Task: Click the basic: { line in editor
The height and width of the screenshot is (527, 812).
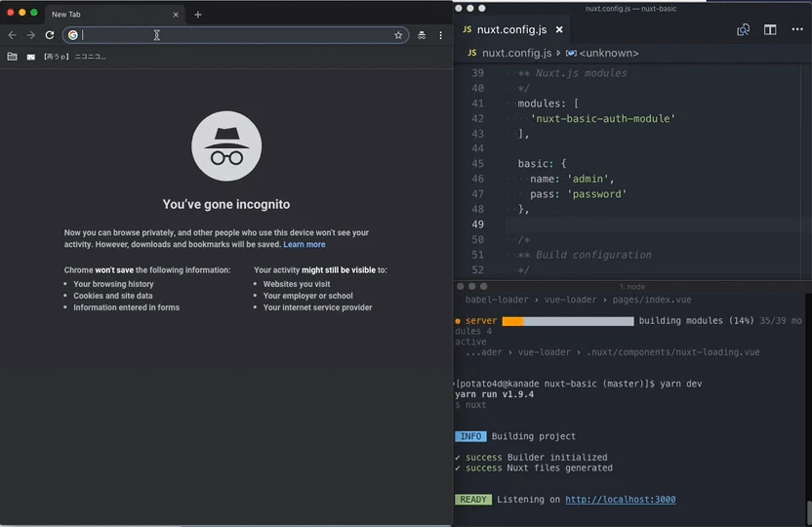Action: click(x=543, y=164)
